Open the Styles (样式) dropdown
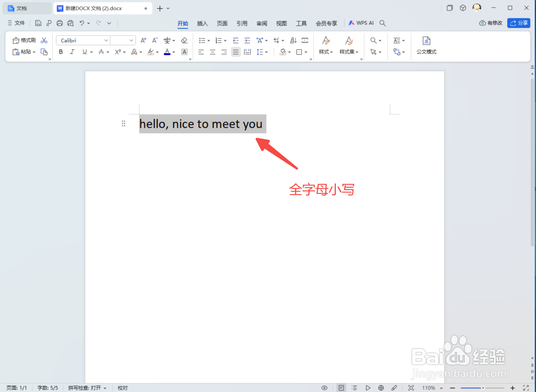The height and width of the screenshot is (392, 536). pyautogui.click(x=326, y=52)
